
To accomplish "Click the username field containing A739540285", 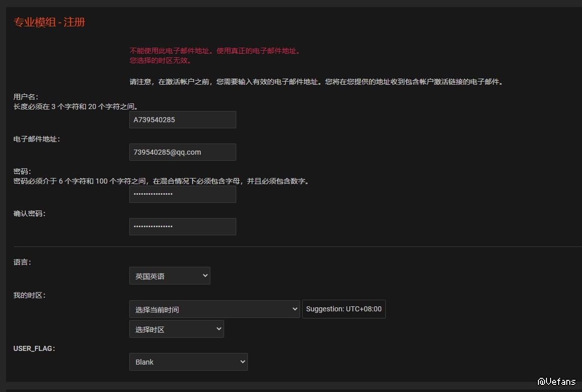I will [x=183, y=120].
